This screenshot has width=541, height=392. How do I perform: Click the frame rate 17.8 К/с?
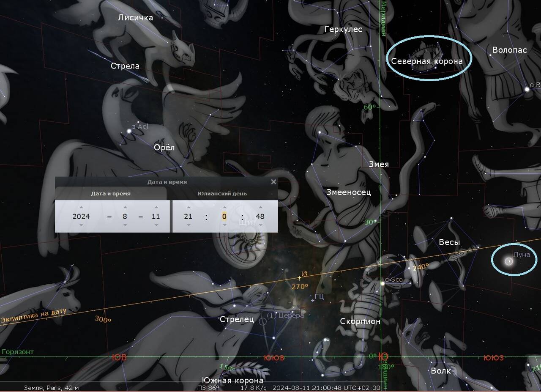(253, 388)
